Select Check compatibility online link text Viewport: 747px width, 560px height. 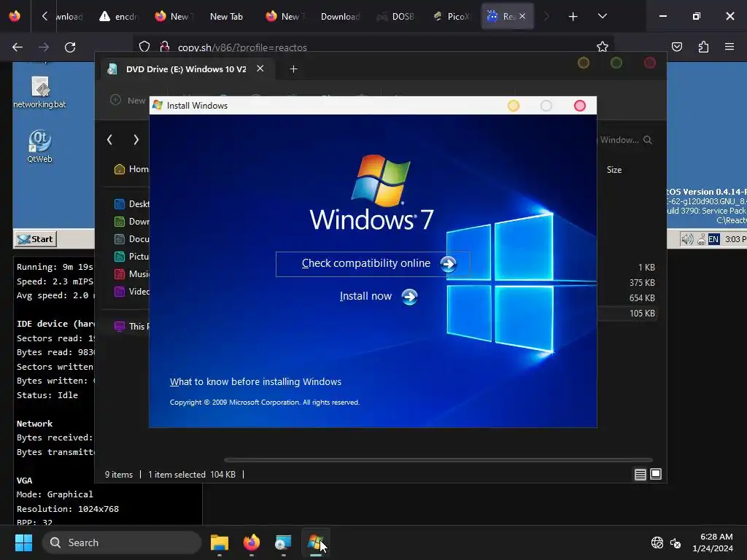pyautogui.click(x=366, y=263)
